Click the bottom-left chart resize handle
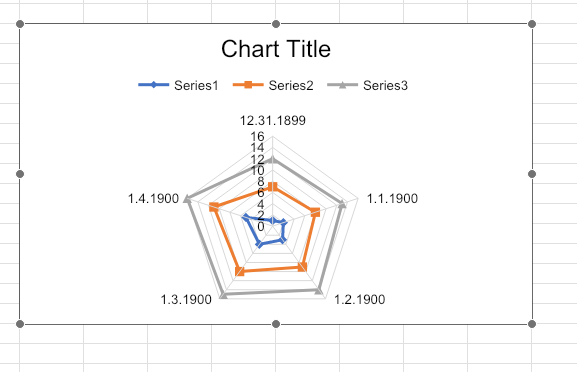Screen dimensions: 577x372 point(20,324)
